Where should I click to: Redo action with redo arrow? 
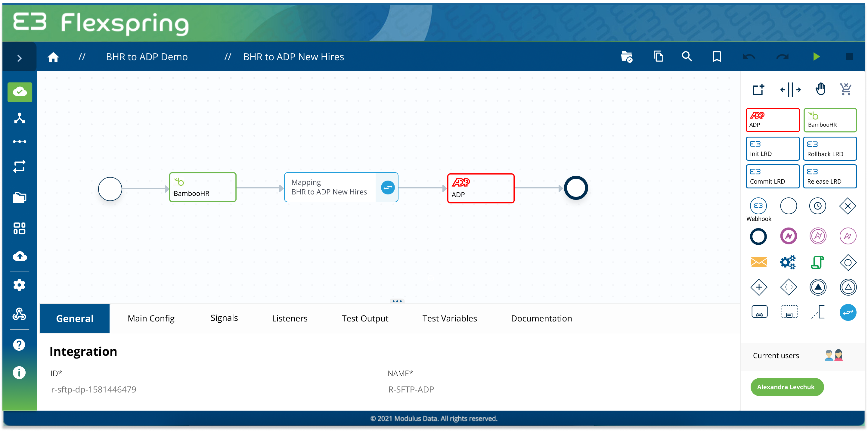(x=783, y=57)
